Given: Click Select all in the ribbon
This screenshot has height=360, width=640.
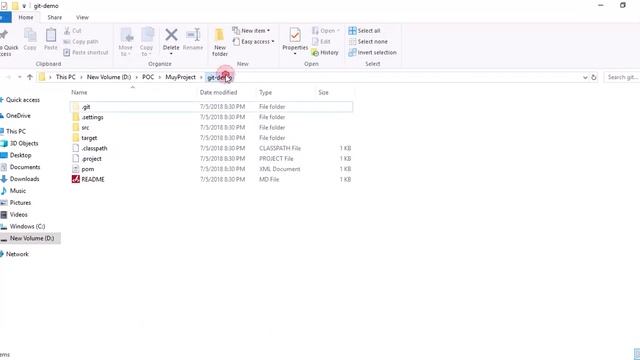Looking at the screenshot, I should tap(364, 31).
